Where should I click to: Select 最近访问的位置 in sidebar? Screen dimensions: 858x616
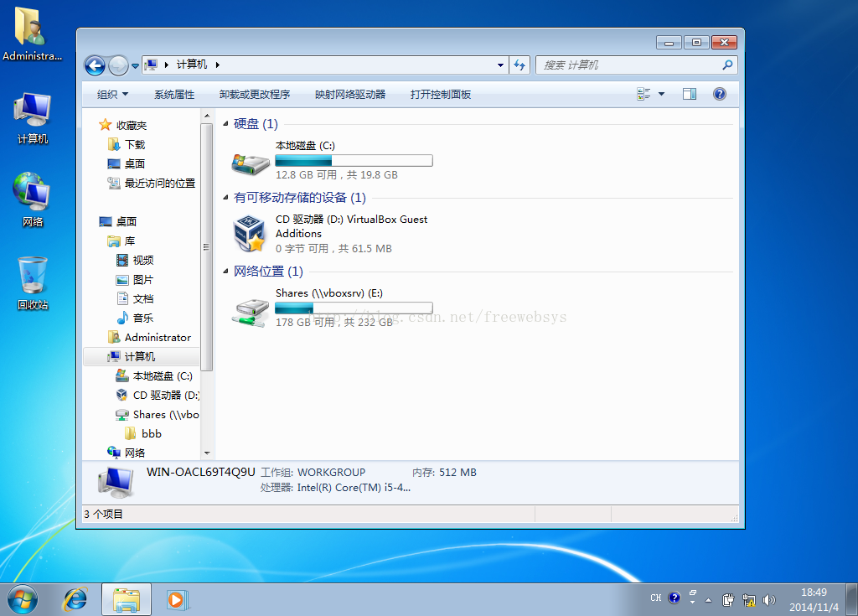click(x=160, y=183)
